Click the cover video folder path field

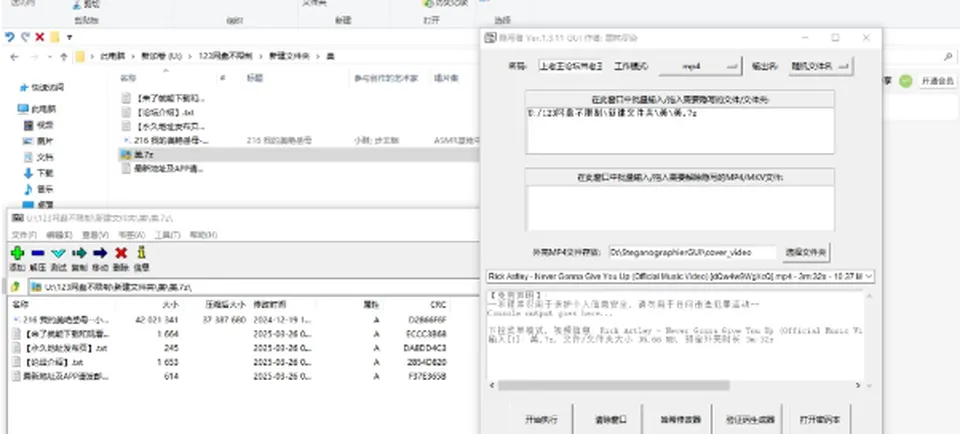(x=692, y=252)
